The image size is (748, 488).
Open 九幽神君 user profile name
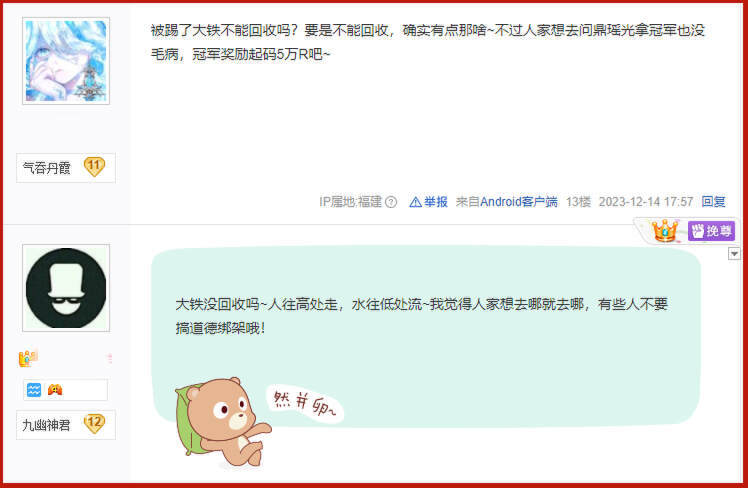(46, 425)
